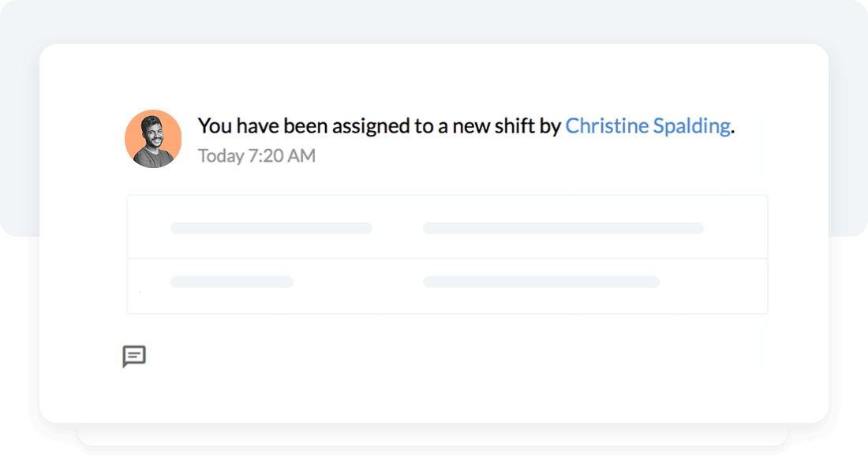Select the first row's left placeholder bar
This screenshot has width=868, height=459.
[271, 229]
